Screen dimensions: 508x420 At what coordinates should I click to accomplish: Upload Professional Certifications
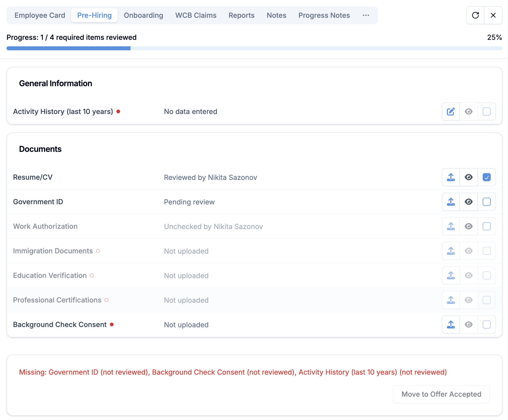click(x=451, y=300)
